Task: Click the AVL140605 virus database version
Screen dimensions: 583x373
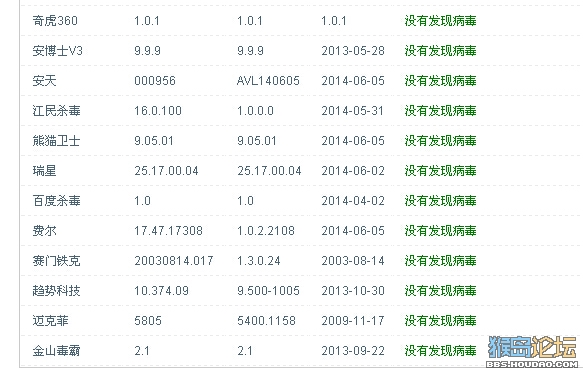Action: click(x=268, y=81)
